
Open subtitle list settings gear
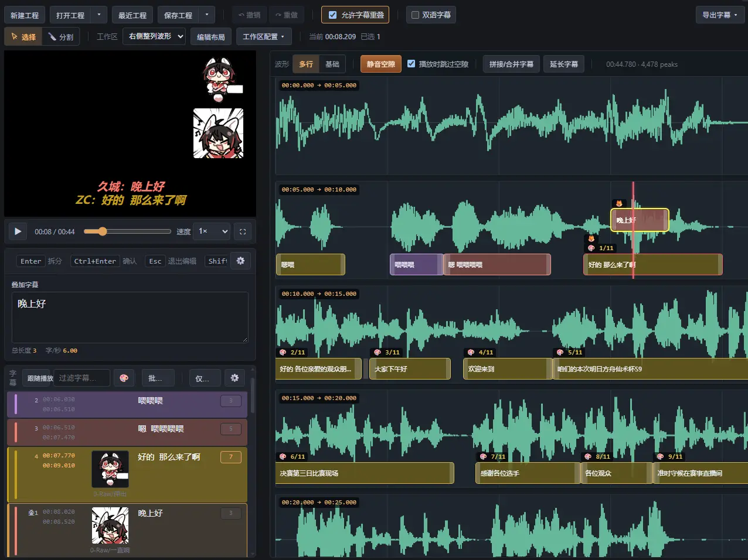point(234,378)
